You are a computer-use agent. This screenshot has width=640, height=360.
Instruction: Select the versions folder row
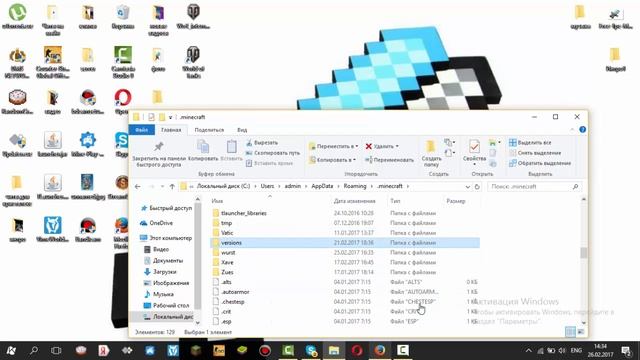pyautogui.click(x=345, y=242)
